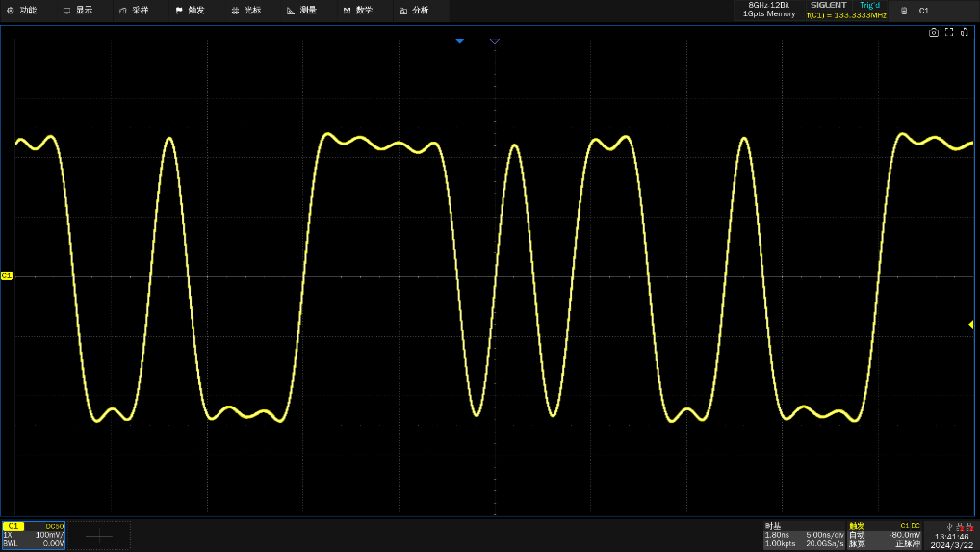The width and height of the screenshot is (980, 552).
Task: Toggle the yellow C1 channel label
Action: (x=13, y=526)
